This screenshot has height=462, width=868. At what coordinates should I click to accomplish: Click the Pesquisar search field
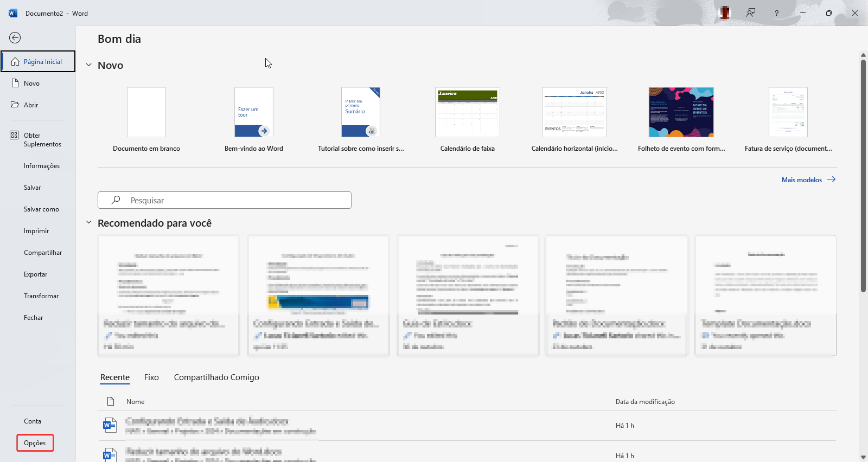225,200
